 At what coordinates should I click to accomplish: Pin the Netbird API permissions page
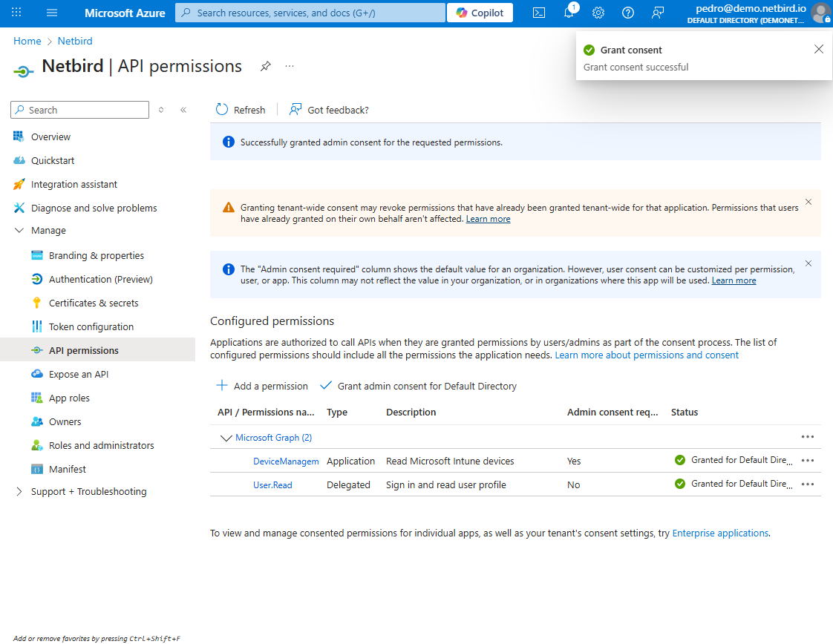coord(266,66)
